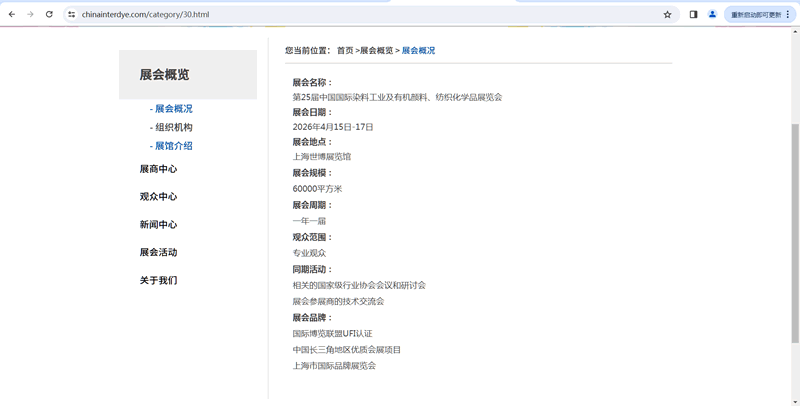Toggle the browser side panel icon
800x406 pixels.
coord(693,15)
